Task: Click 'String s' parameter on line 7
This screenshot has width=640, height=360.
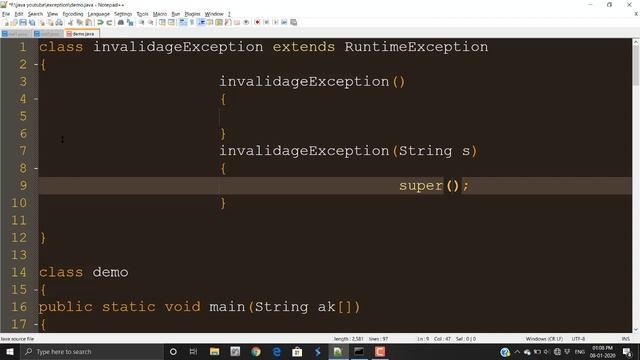Action: (434, 151)
